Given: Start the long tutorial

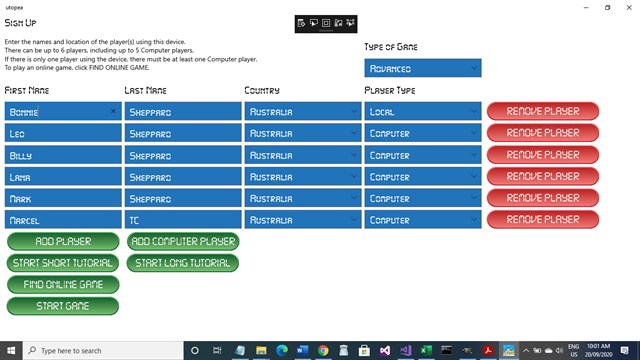Looking at the screenshot, I should pyautogui.click(x=183, y=263).
